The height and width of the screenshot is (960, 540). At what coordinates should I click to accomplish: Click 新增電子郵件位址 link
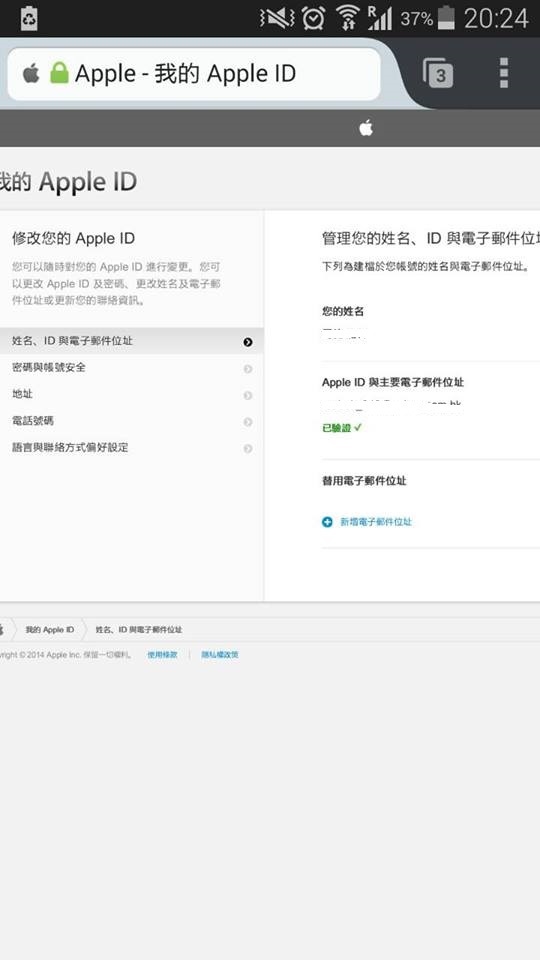click(x=376, y=522)
